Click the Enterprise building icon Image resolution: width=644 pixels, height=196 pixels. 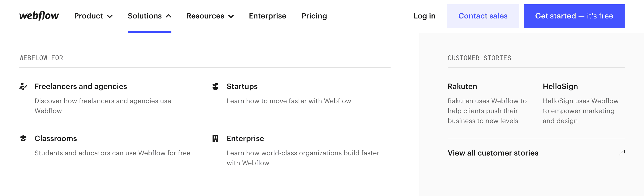point(215,138)
